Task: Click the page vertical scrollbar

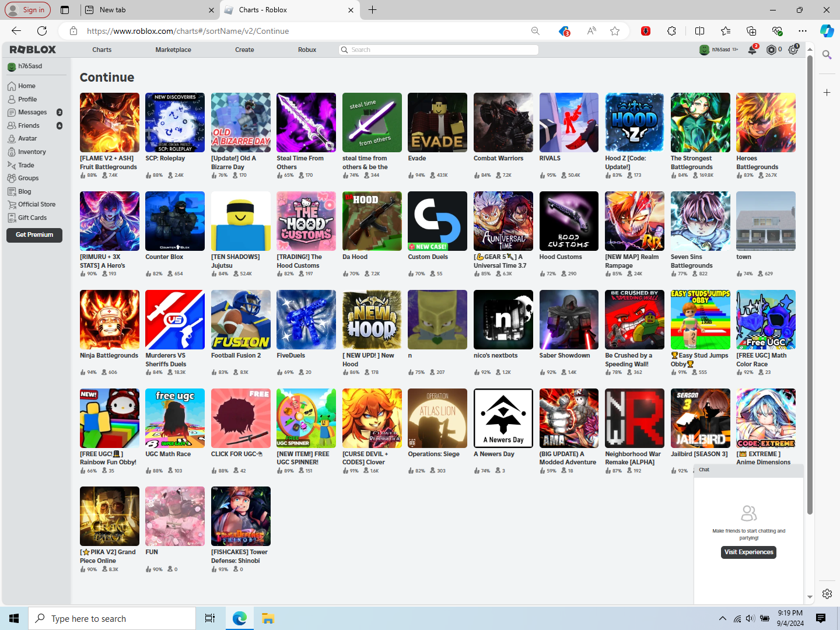Action: (x=810, y=286)
